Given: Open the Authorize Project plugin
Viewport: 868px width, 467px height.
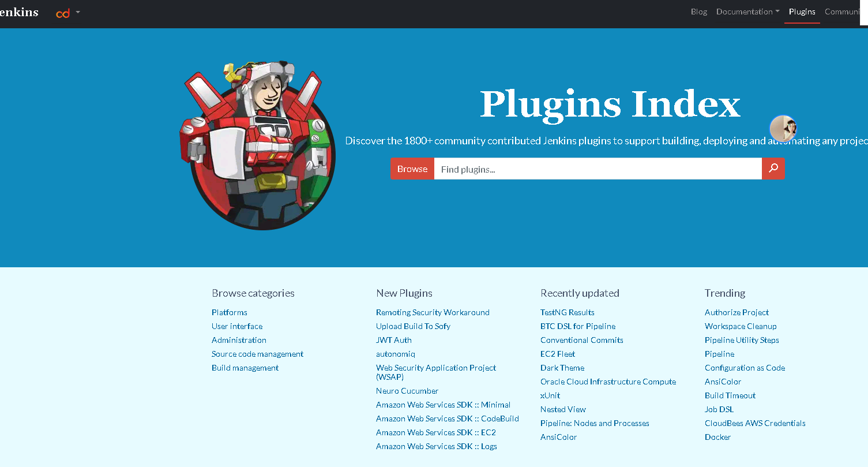Looking at the screenshot, I should pyautogui.click(x=737, y=312).
